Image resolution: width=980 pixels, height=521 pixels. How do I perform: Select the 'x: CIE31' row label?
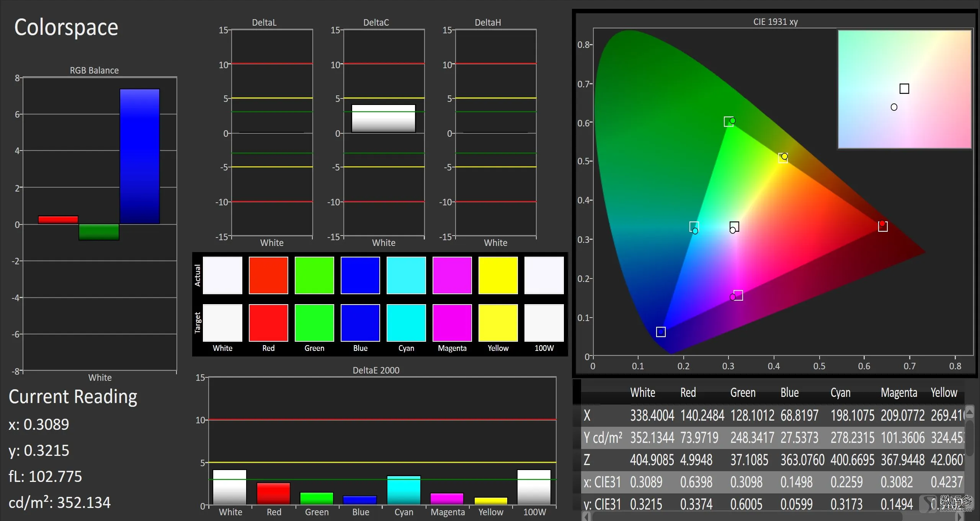click(602, 482)
